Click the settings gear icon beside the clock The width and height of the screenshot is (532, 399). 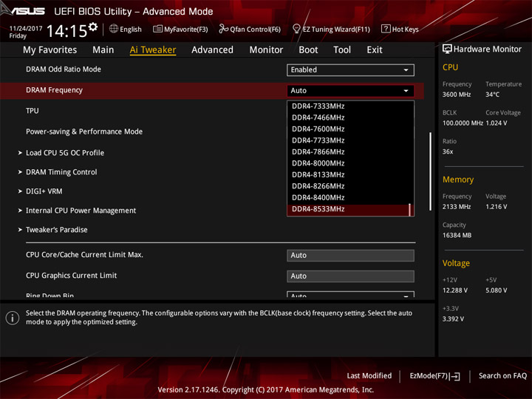point(93,27)
